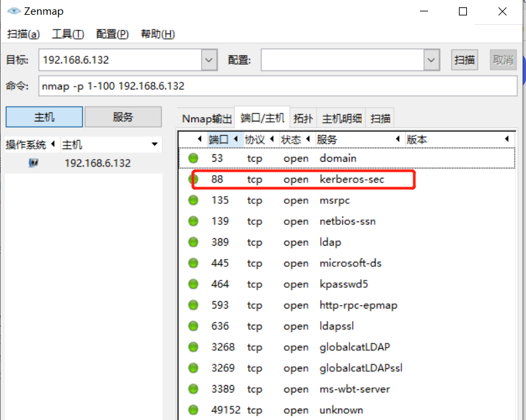Click the 命令 command input field

278,86
